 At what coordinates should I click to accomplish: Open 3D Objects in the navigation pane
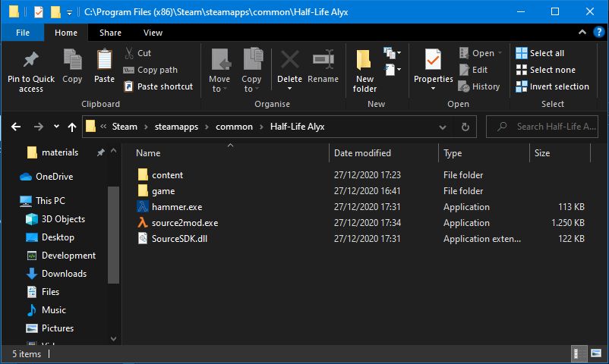click(55, 219)
